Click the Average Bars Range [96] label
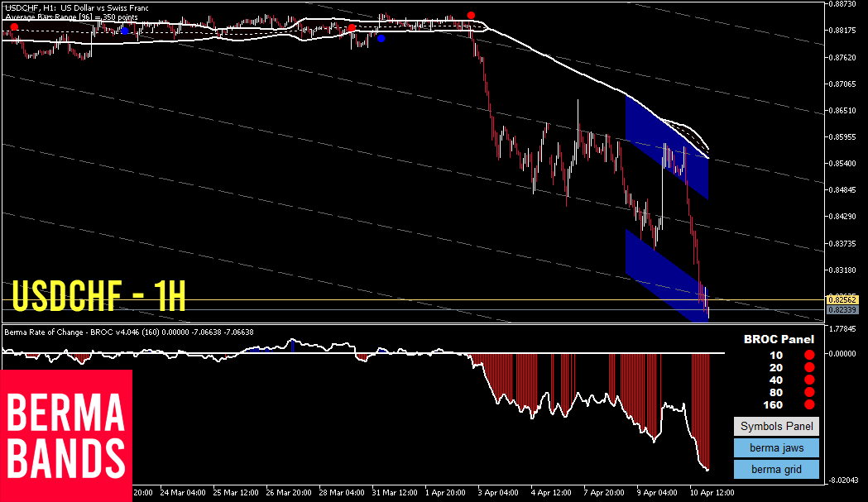Image resolution: width=868 pixels, height=502 pixels. pos(71,17)
